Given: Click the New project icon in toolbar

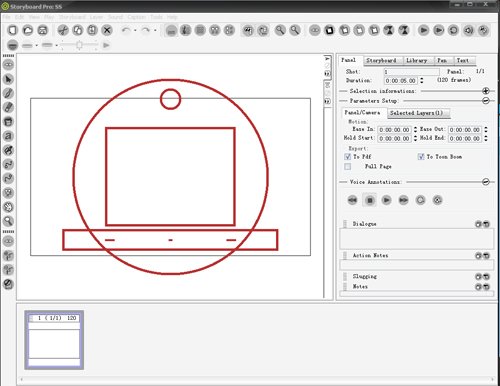Looking at the screenshot, I should coord(12,30).
